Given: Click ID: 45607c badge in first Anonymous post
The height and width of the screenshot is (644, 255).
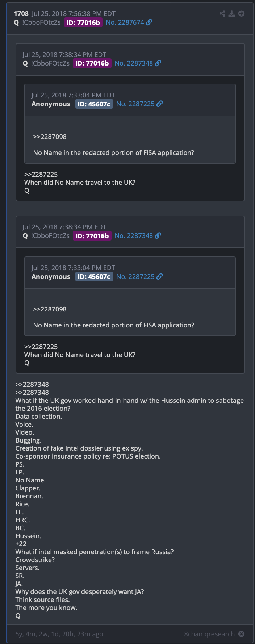Looking at the screenshot, I should click(x=94, y=104).
